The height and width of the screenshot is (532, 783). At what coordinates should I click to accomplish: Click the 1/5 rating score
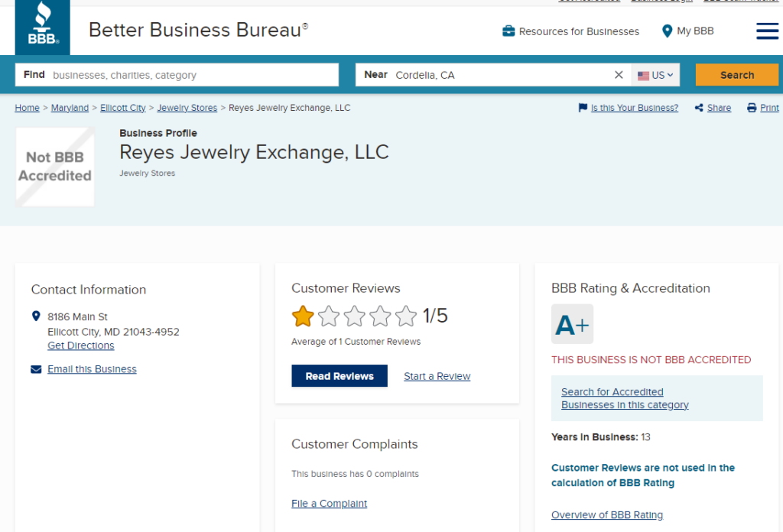(x=435, y=316)
